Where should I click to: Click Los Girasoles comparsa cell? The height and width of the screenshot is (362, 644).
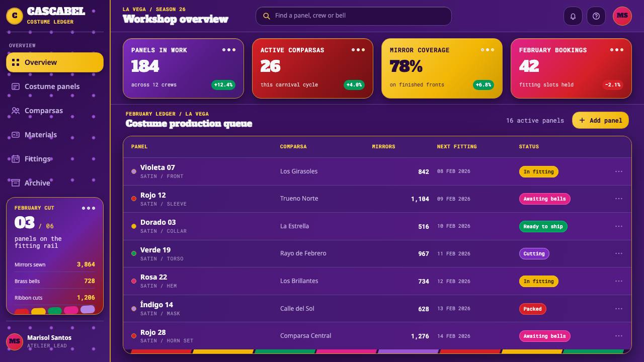pos(299,171)
